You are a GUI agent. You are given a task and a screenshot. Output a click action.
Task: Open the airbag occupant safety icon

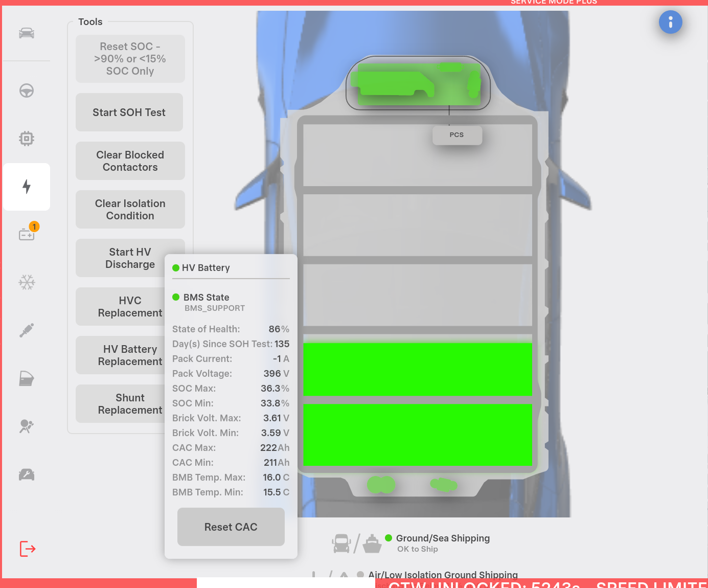27,426
